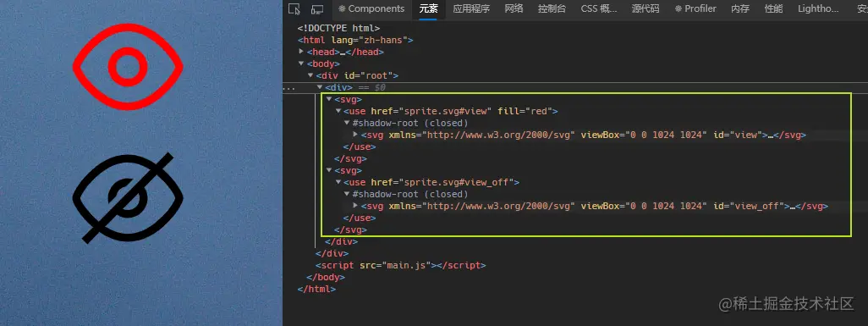Expand the svg id="view" node
This screenshot has width=868, height=326.
356,134
